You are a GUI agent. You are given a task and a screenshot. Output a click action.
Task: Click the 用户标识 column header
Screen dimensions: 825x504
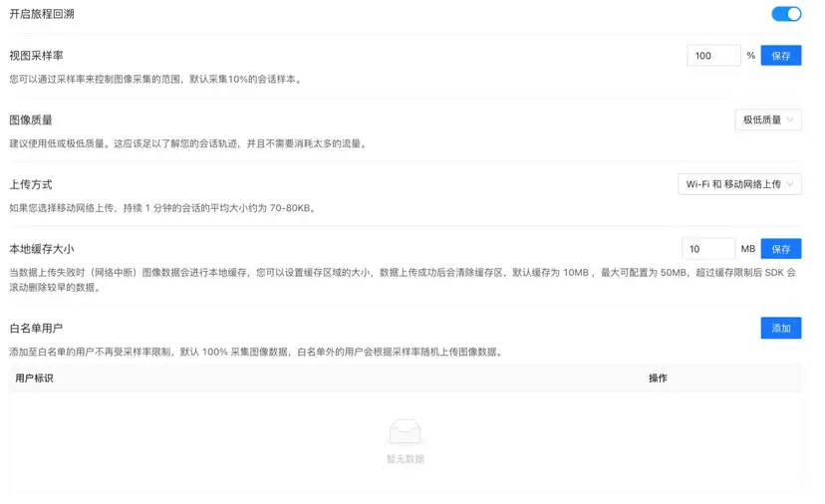34,378
